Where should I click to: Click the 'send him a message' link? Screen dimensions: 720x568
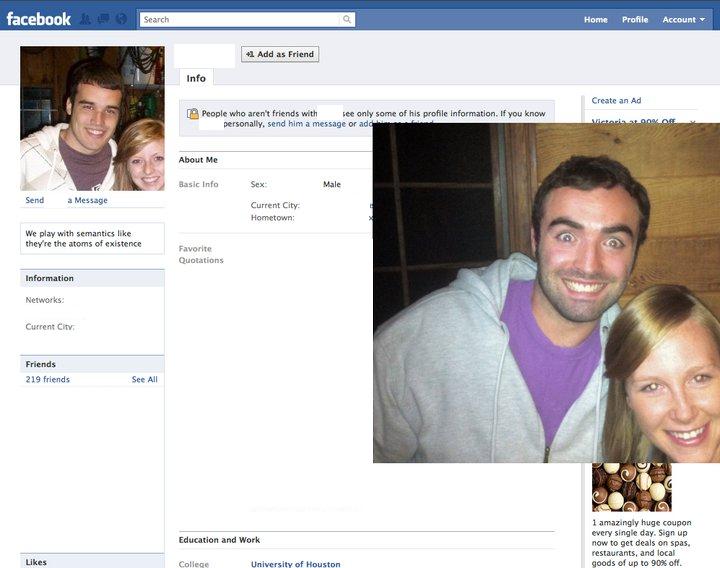305,124
